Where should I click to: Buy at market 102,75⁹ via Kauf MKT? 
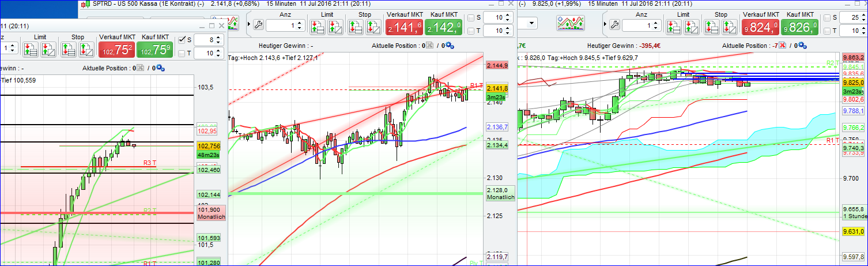click(154, 49)
